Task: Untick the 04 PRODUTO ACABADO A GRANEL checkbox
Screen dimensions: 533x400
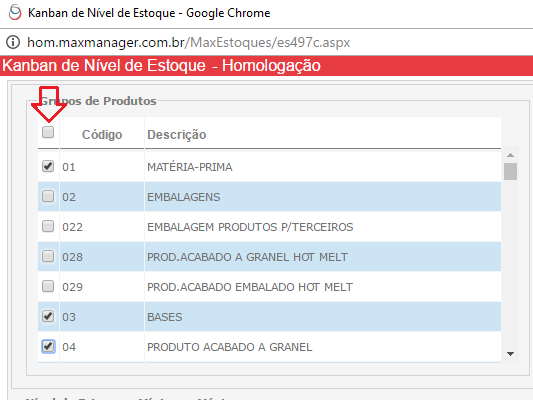Action: (x=48, y=346)
